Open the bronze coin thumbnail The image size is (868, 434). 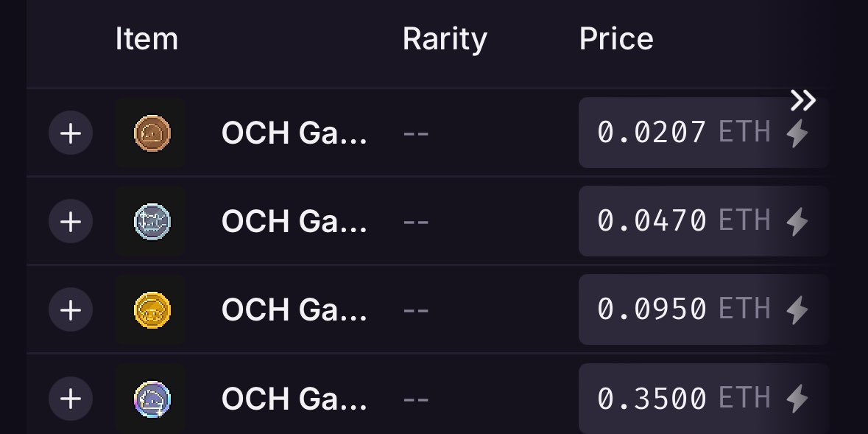coord(150,133)
